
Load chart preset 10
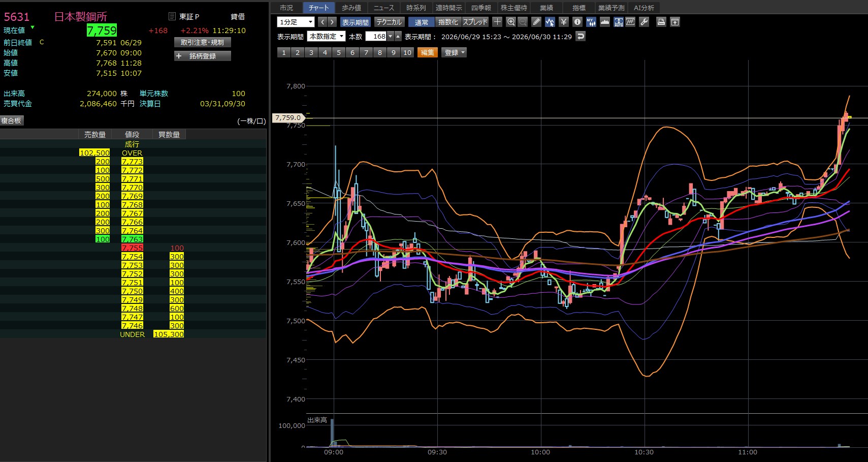407,52
